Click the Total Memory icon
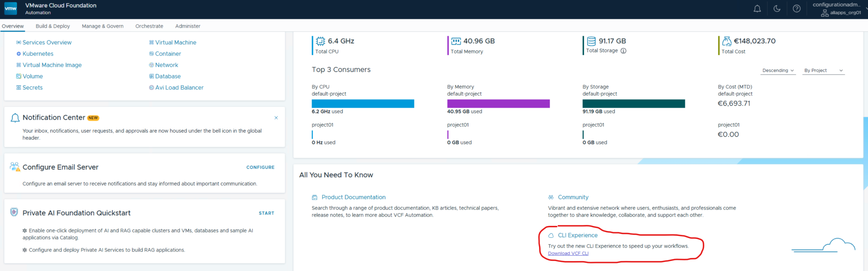This screenshot has width=868, height=271. click(456, 41)
